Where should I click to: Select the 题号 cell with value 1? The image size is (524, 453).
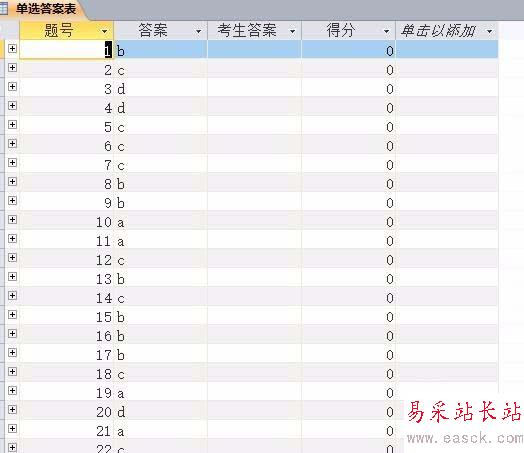click(x=67, y=50)
